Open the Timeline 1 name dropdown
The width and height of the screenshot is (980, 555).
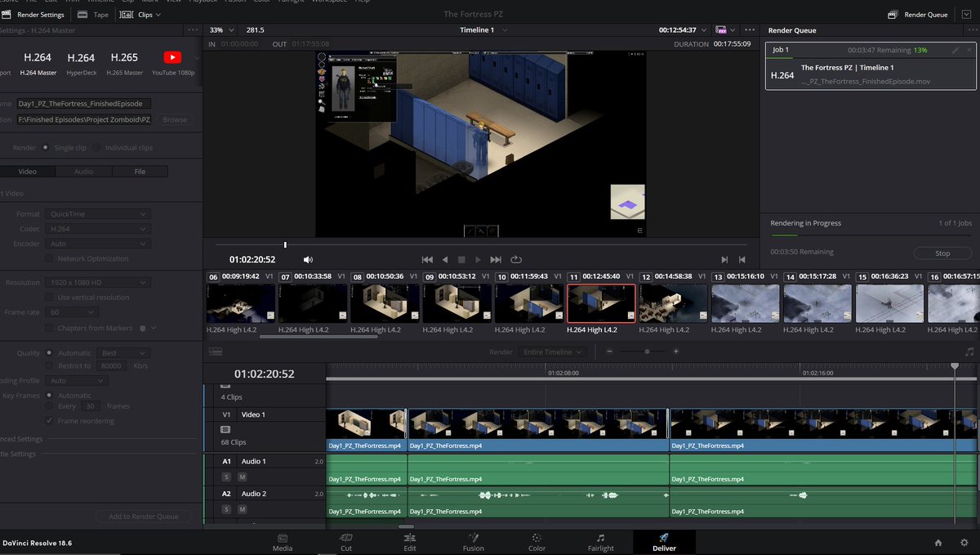[483, 29]
